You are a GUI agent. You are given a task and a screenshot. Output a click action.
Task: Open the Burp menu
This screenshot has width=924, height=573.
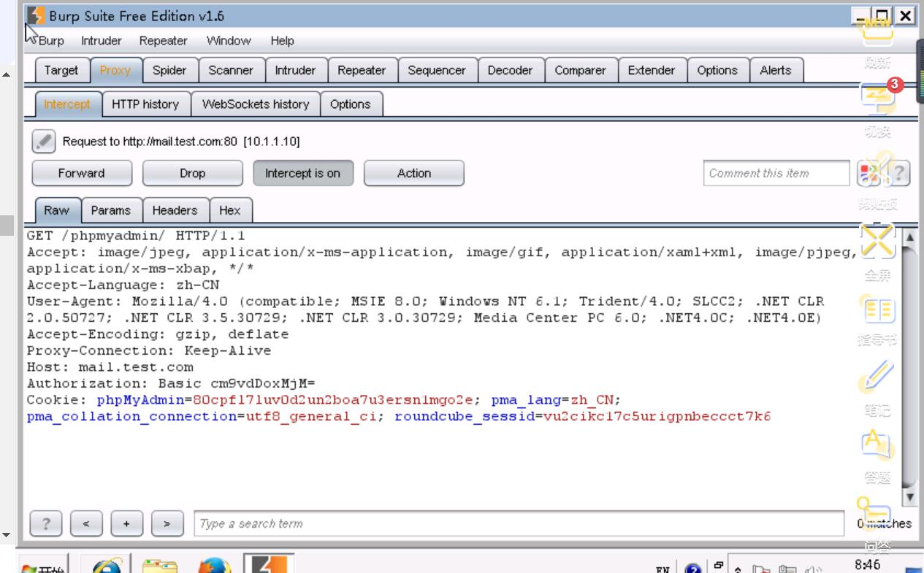(50, 41)
